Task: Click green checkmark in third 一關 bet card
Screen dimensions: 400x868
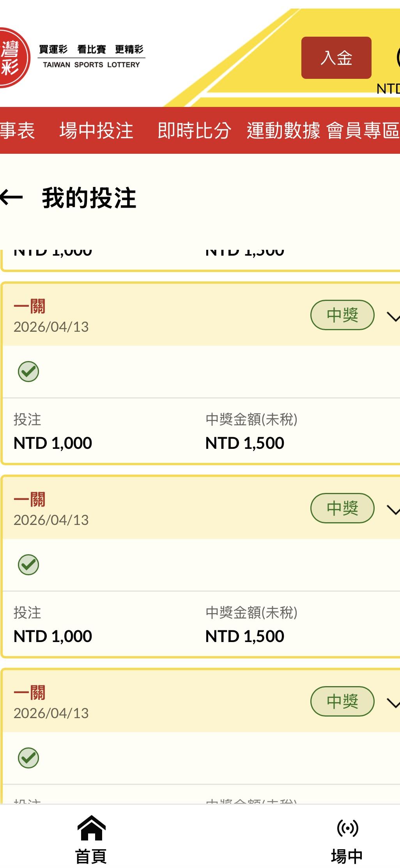Action: [28, 758]
